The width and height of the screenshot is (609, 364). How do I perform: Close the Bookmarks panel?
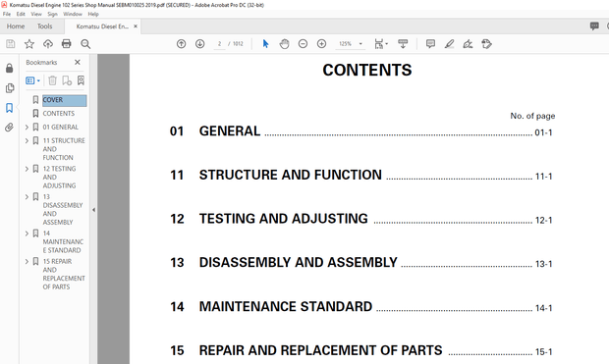pyautogui.click(x=78, y=62)
